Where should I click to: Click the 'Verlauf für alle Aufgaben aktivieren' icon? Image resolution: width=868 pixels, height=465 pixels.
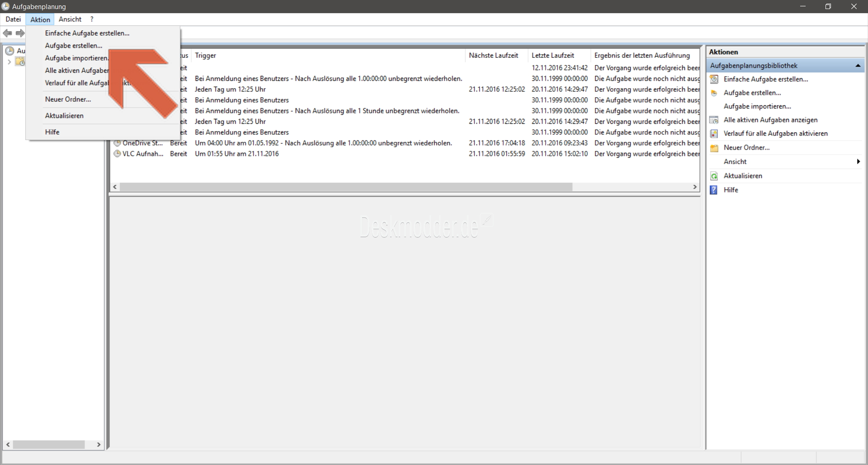click(x=714, y=134)
